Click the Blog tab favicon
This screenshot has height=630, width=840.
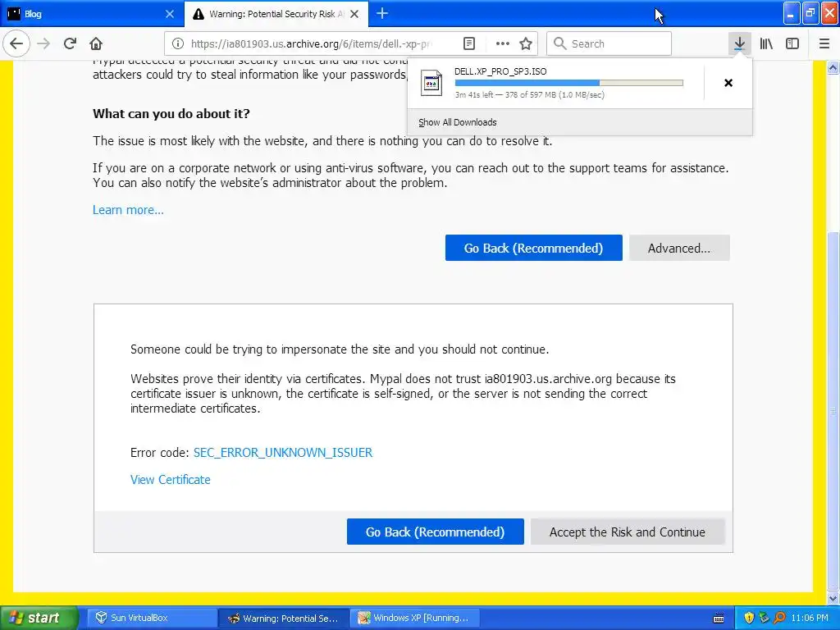(x=14, y=14)
